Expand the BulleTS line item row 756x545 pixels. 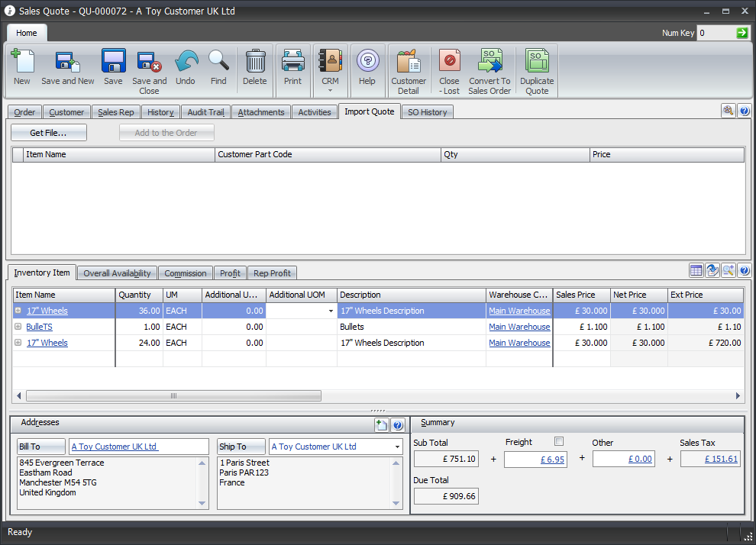click(17, 327)
